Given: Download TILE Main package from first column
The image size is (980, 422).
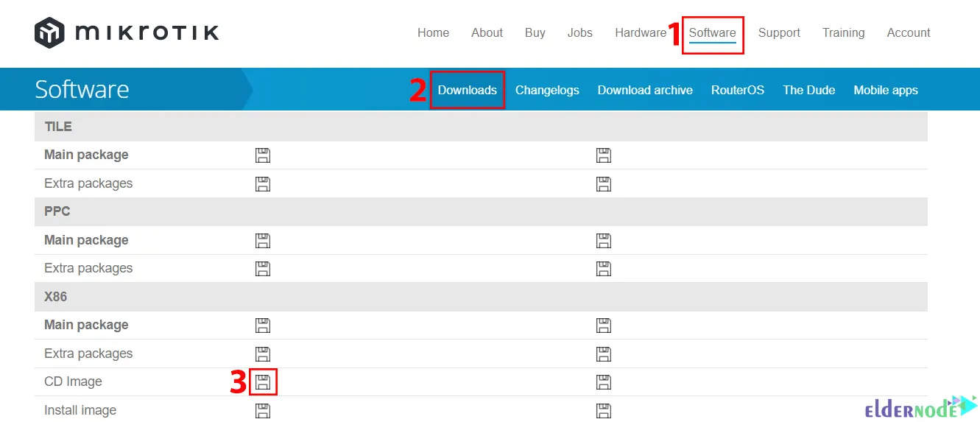Looking at the screenshot, I should coord(263,155).
